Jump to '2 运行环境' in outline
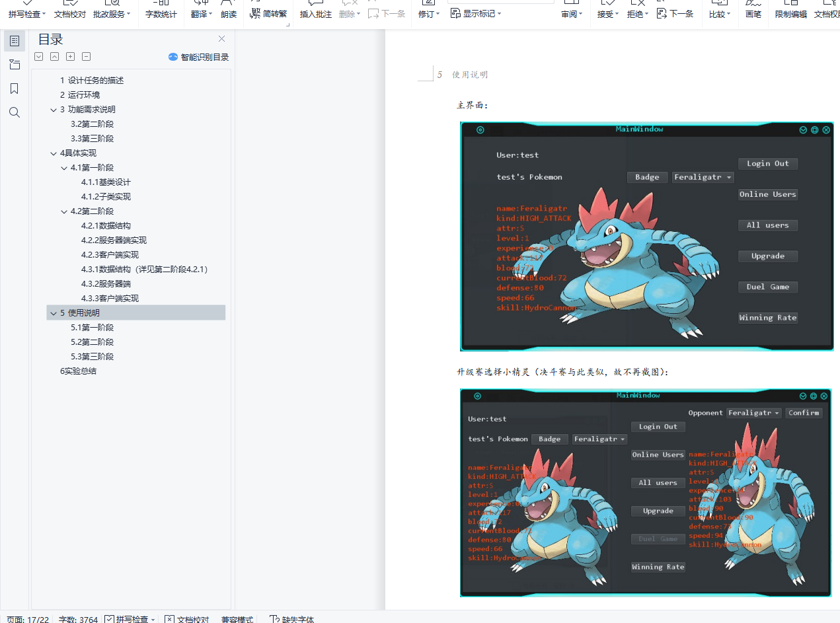This screenshot has height=623, width=840. coord(80,95)
